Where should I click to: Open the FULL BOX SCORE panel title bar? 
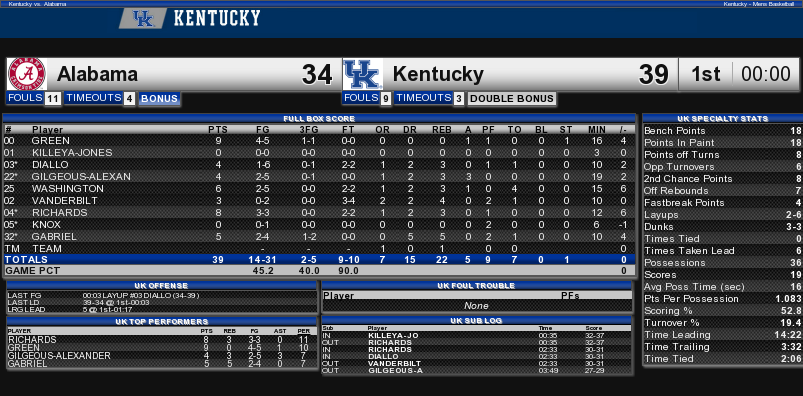(319, 119)
